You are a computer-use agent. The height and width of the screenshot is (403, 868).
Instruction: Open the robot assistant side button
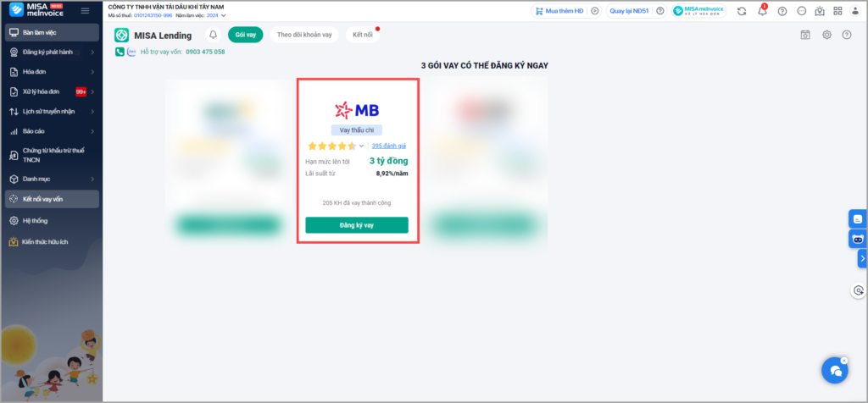[x=857, y=239]
